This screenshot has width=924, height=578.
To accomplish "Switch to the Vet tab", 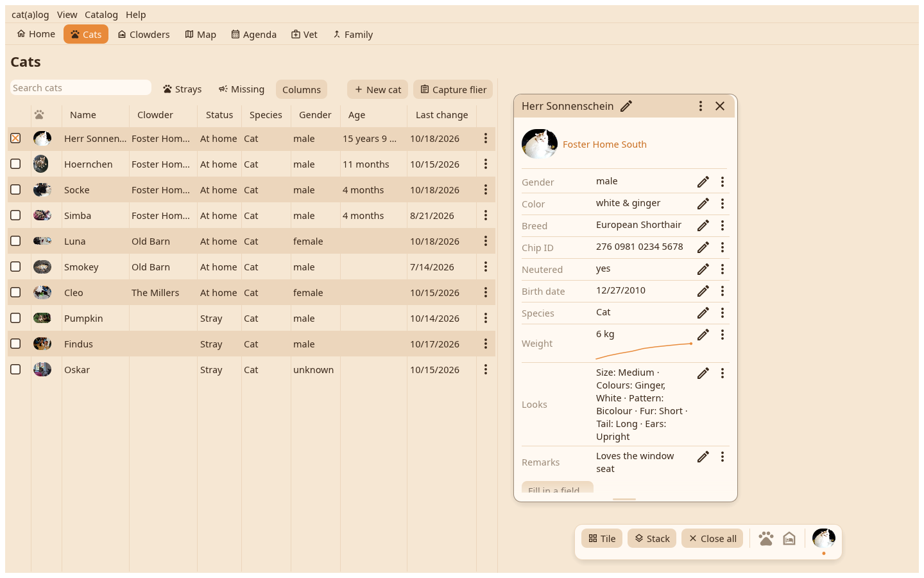I will pyautogui.click(x=304, y=34).
